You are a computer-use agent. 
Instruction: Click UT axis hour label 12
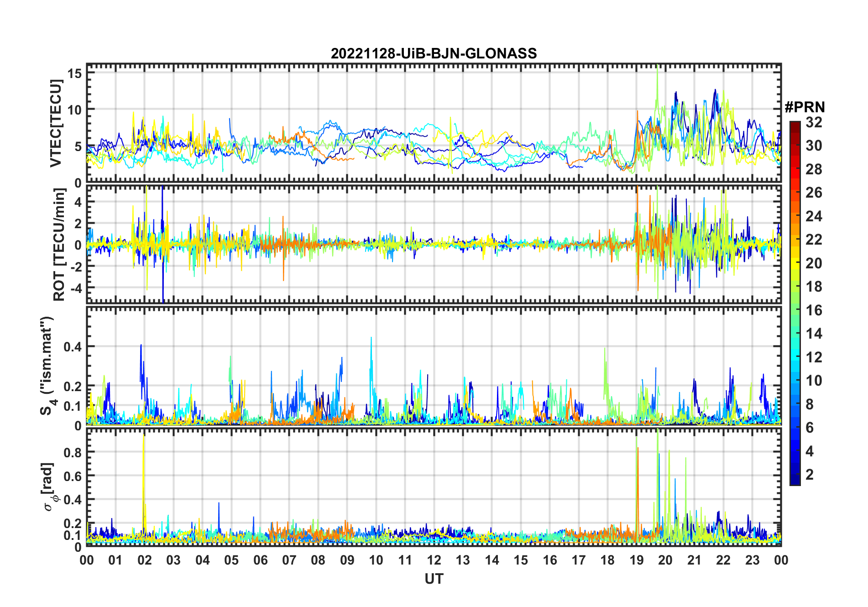[x=434, y=560]
